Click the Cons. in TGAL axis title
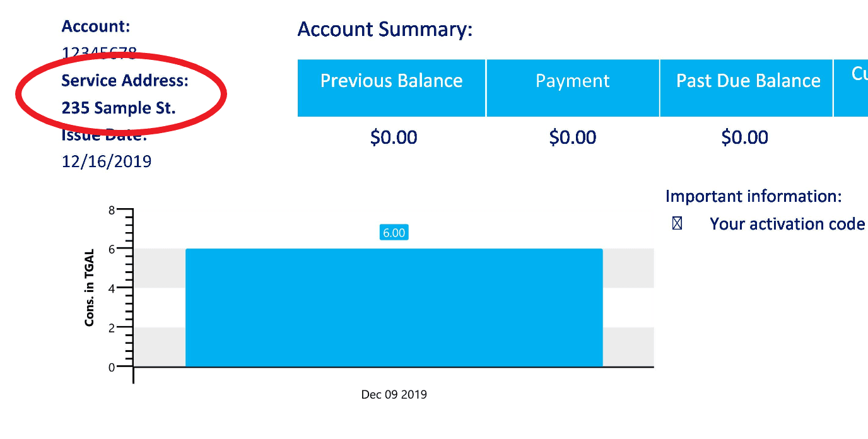This screenshot has width=868, height=439. pyautogui.click(x=90, y=288)
